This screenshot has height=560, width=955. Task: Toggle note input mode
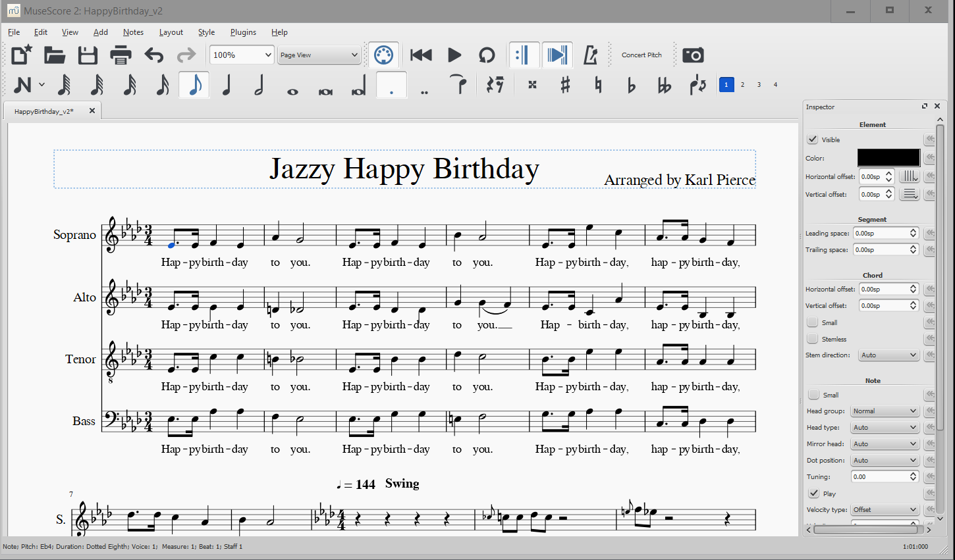pyautogui.click(x=22, y=85)
